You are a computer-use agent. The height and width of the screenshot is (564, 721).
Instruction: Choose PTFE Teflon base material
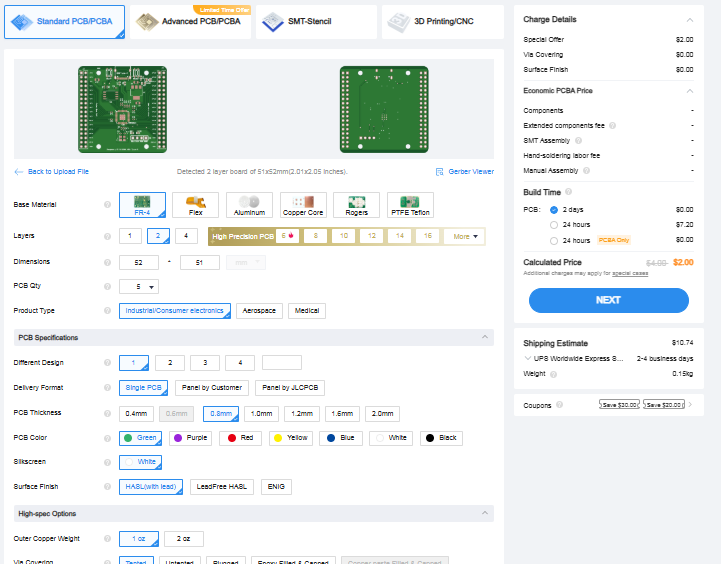[x=410, y=205]
